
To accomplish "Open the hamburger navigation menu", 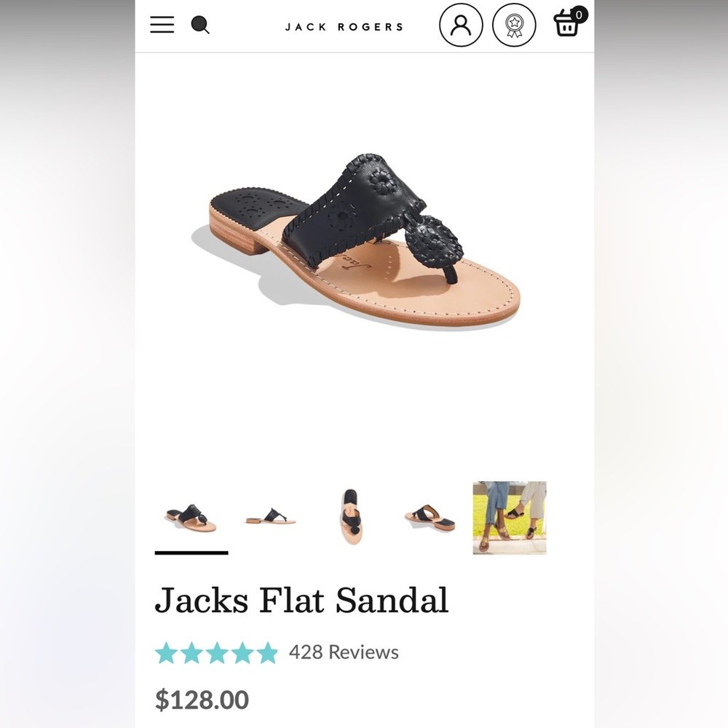I will coord(161,25).
